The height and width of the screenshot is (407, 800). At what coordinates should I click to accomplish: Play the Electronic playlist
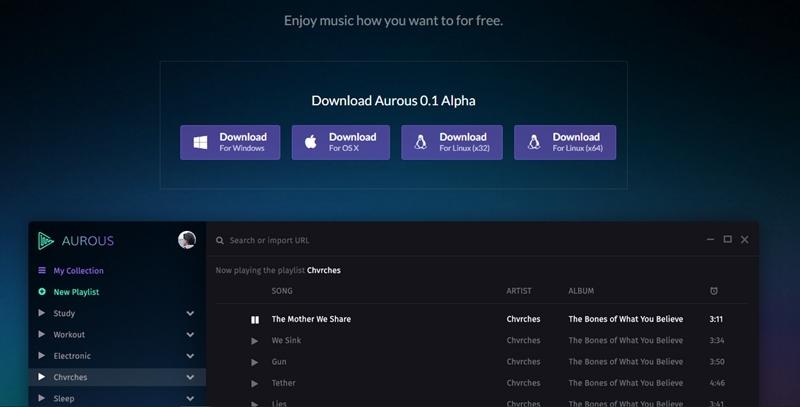[42, 355]
